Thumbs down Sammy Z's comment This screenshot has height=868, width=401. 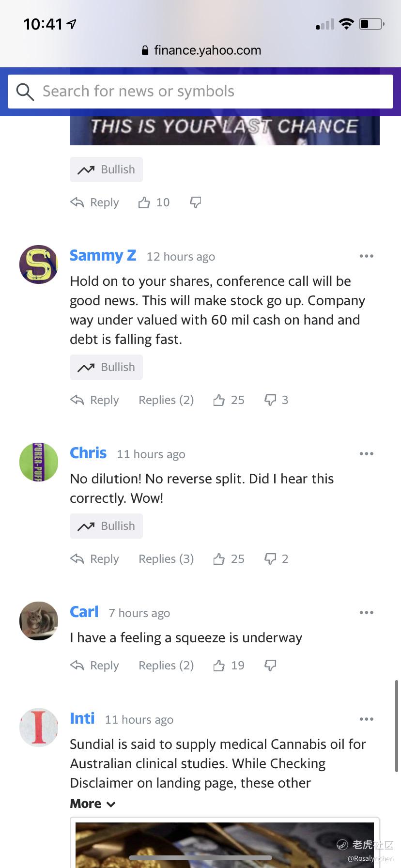click(x=270, y=400)
